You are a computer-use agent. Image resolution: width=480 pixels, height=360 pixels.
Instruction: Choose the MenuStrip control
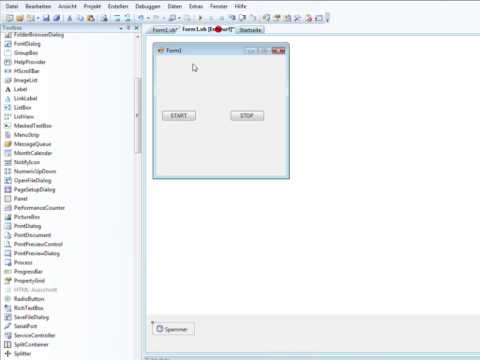pyautogui.click(x=26, y=135)
